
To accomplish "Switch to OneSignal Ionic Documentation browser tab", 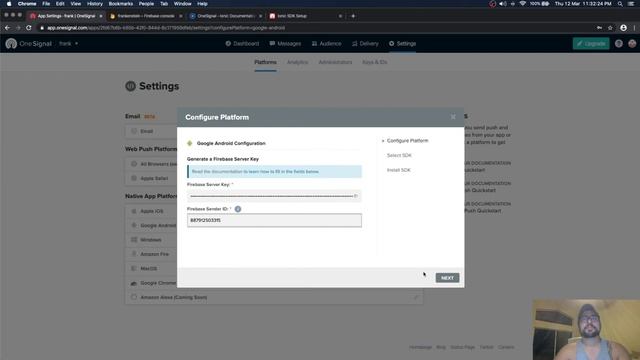I will [x=226, y=16].
